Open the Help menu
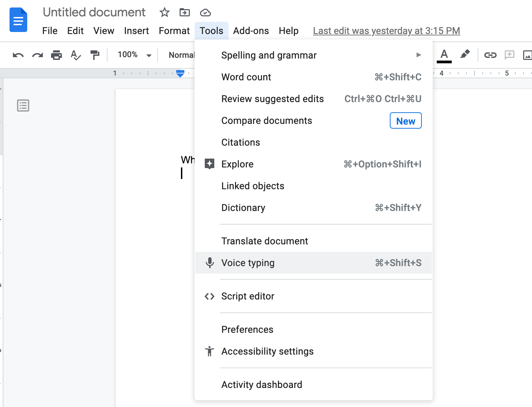This screenshot has width=532, height=407. 288,31
